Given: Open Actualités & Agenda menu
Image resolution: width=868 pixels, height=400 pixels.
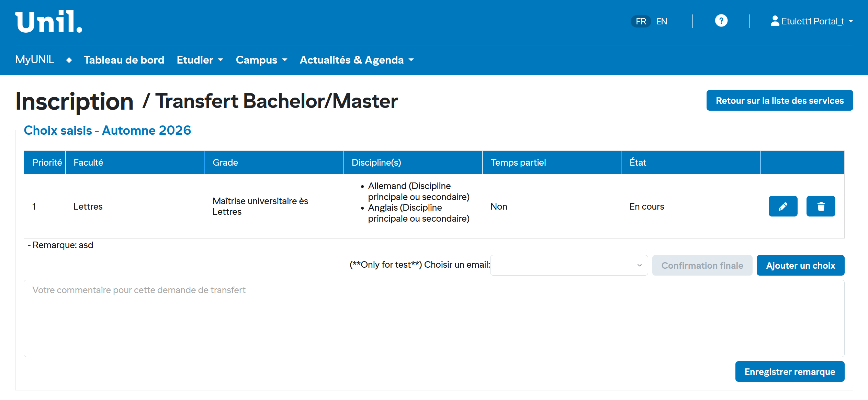Looking at the screenshot, I should (x=357, y=60).
